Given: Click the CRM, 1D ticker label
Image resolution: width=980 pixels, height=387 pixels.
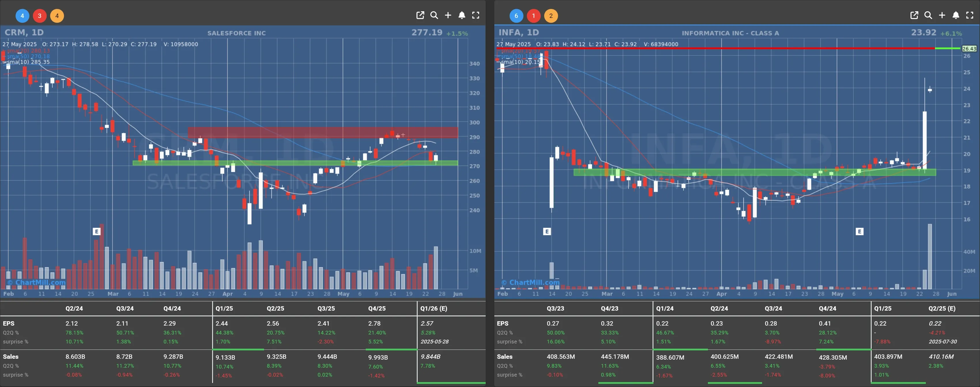Looking at the screenshot, I should [x=24, y=32].
